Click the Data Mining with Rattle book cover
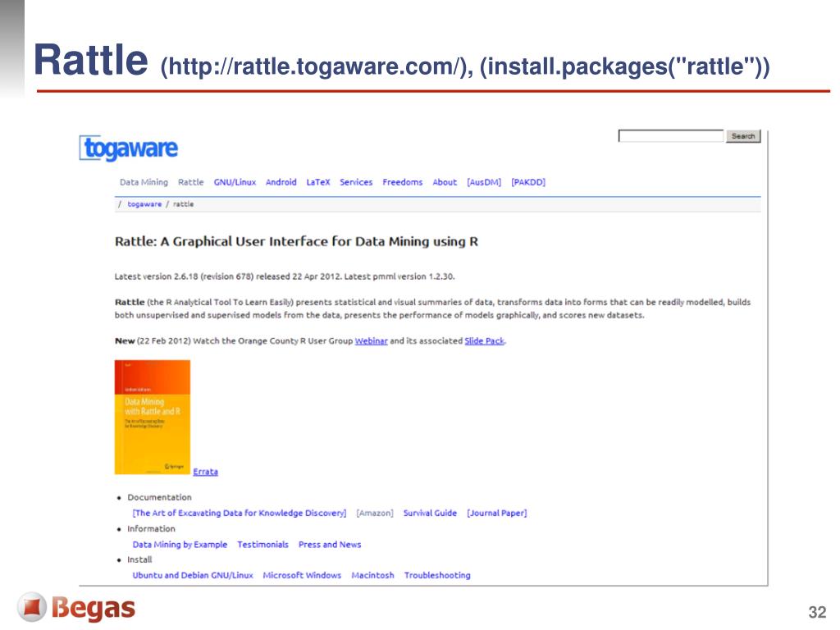This screenshot has height=630, width=840. coord(153,418)
